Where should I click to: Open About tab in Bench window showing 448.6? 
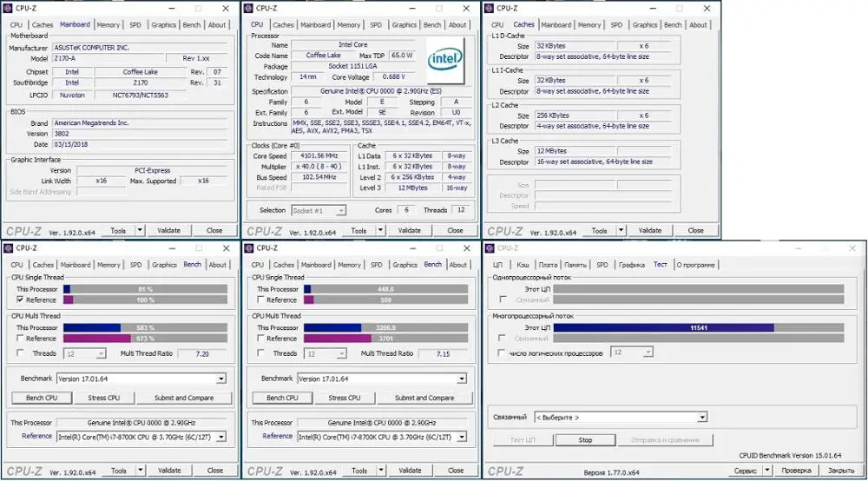[x=457, y=265]
